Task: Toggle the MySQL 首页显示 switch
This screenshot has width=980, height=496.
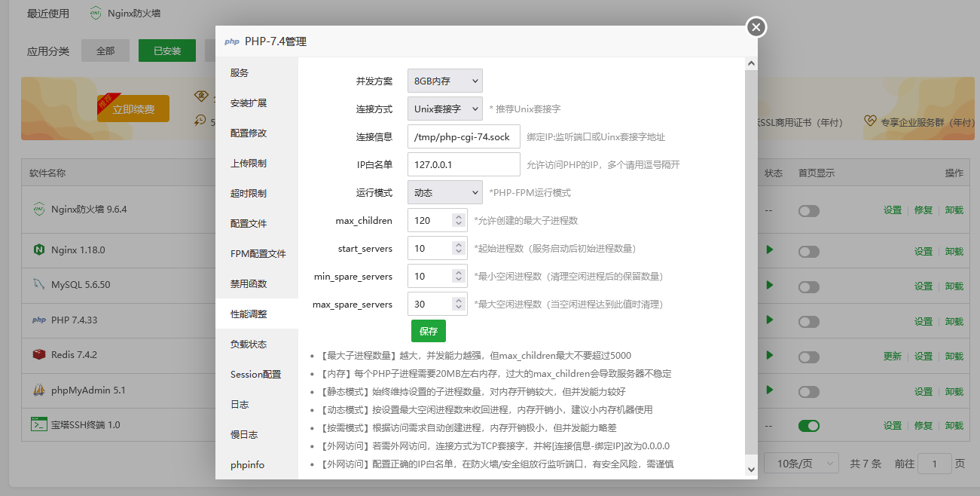Action: coord(808,286)
